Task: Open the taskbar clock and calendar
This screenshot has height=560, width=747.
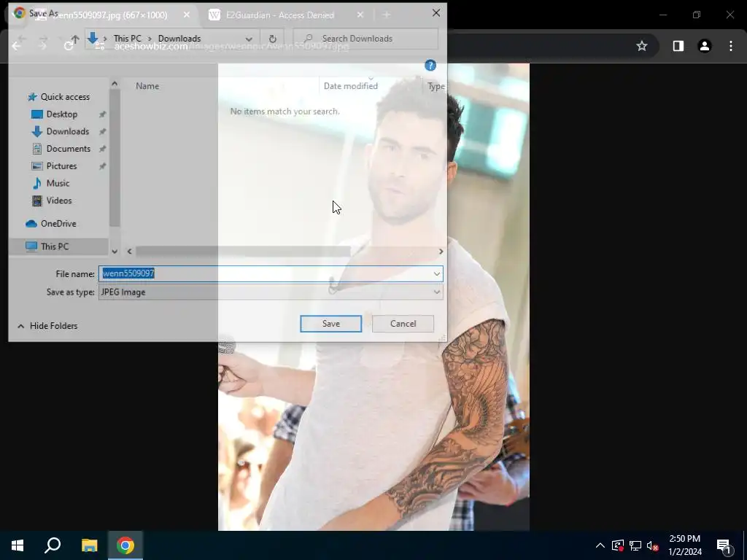Action: tap(684, 545)
